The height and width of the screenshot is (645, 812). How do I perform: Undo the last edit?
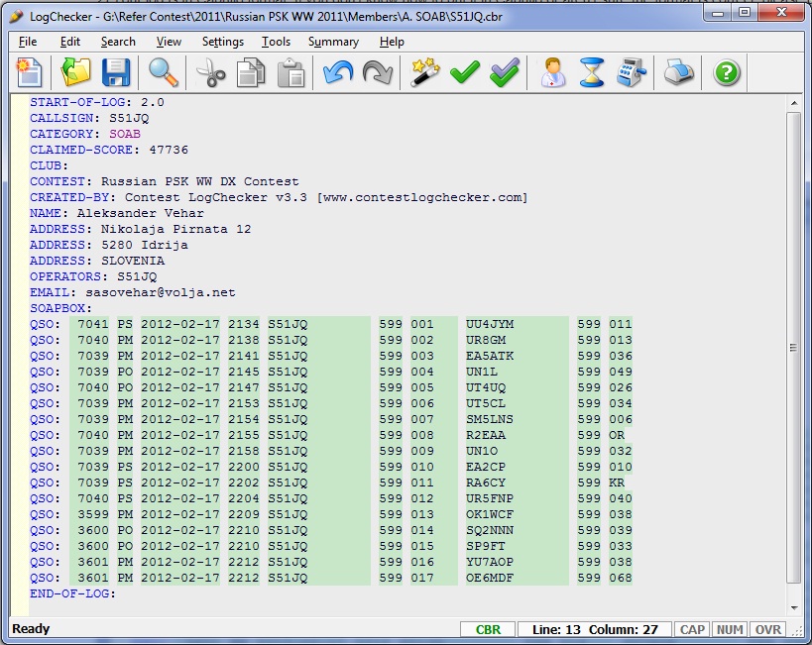[x=337, y=71]
